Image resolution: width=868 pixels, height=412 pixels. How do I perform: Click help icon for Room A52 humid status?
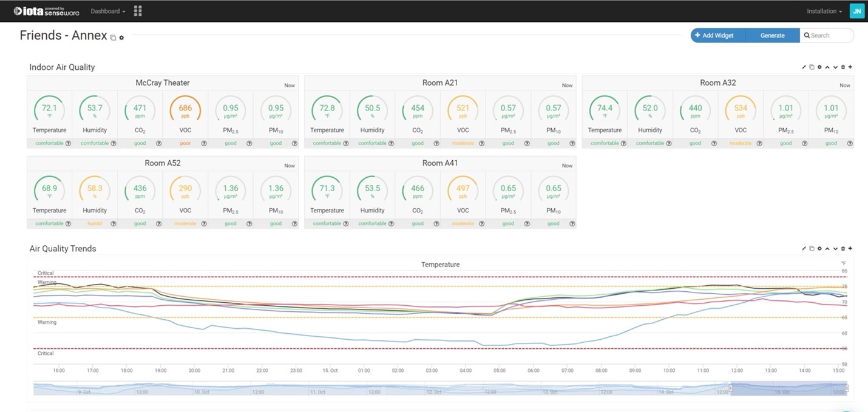click(x=113, y=224)
